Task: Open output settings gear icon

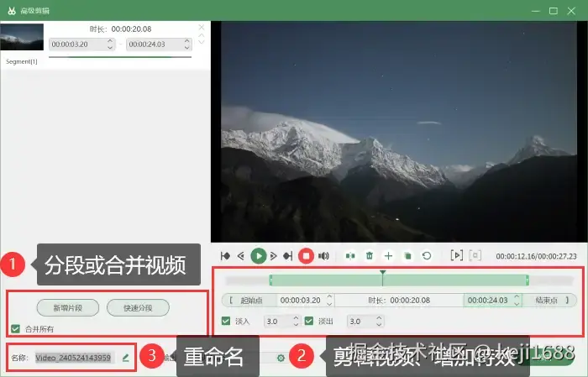Action: click(x=281, y=358)
